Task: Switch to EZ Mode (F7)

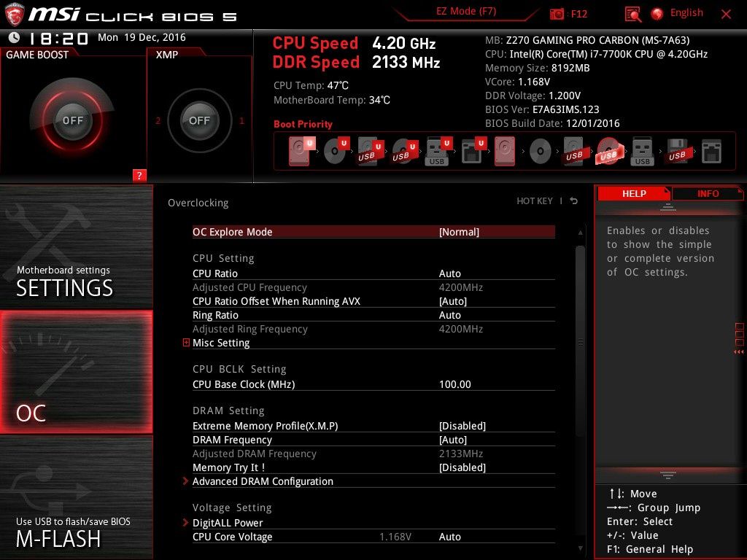Action: pyautogui.click(x=466, y=12)
